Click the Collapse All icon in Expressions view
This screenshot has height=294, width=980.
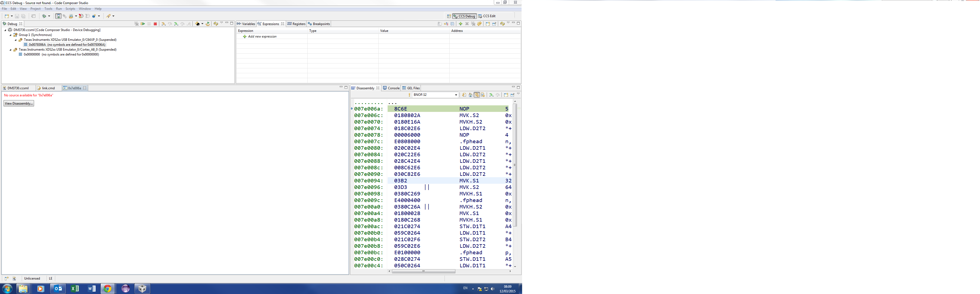click(x=452, y=24)
